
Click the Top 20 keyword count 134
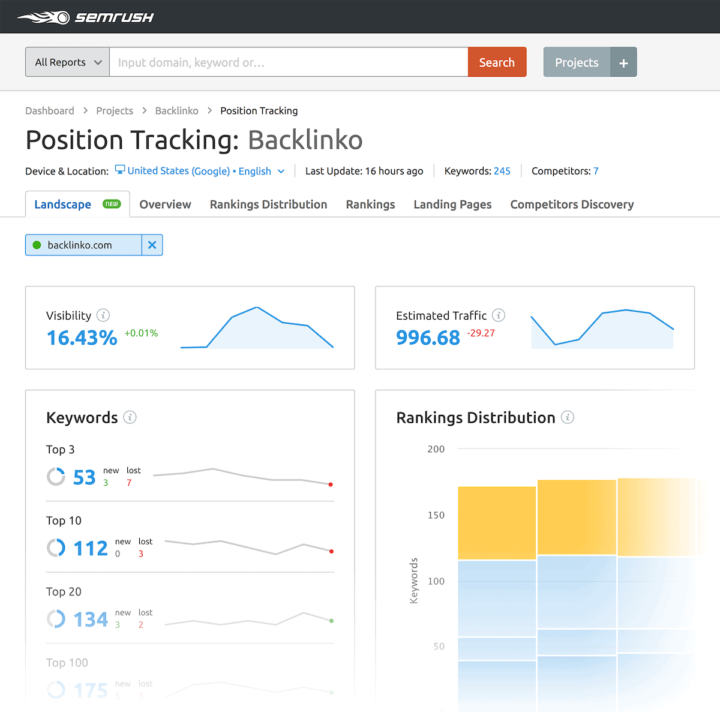pos(91,619)
